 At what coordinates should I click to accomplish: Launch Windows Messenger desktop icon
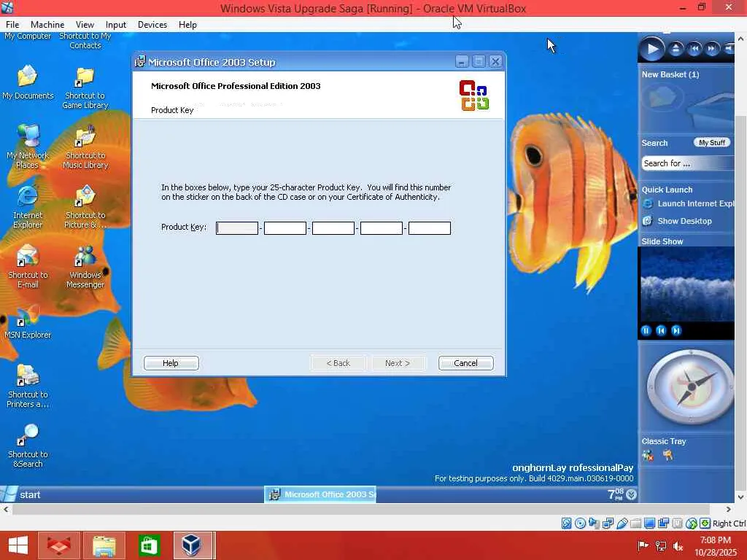85,267
